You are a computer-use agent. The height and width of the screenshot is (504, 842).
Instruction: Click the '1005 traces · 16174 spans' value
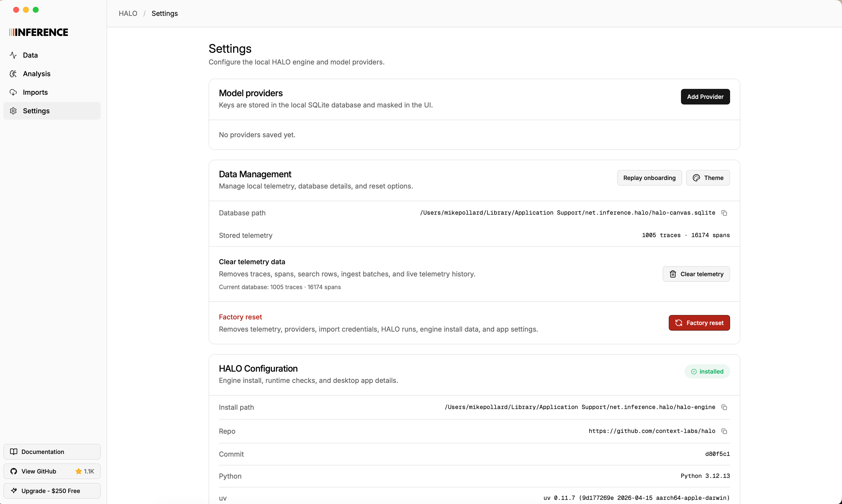686,235
